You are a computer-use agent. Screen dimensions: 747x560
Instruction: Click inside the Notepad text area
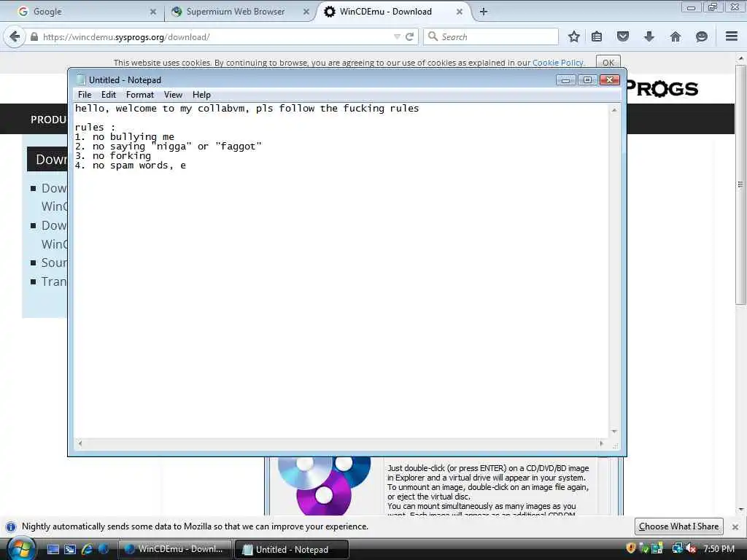pos(341,271)
